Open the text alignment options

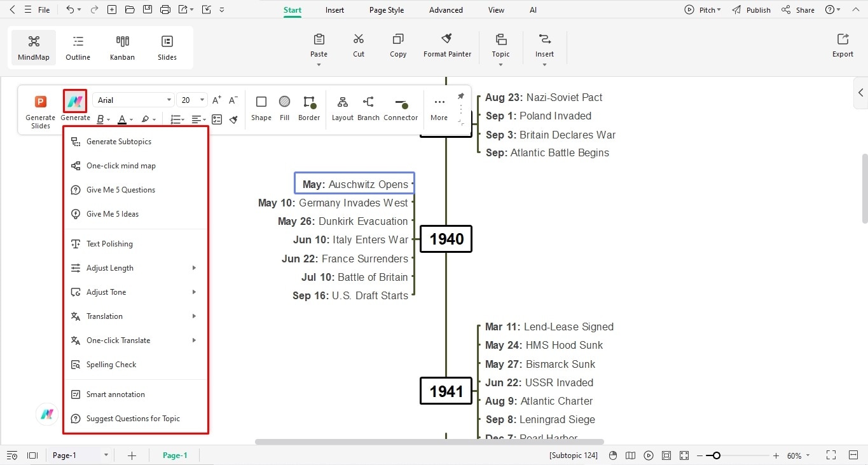[198, 119]
